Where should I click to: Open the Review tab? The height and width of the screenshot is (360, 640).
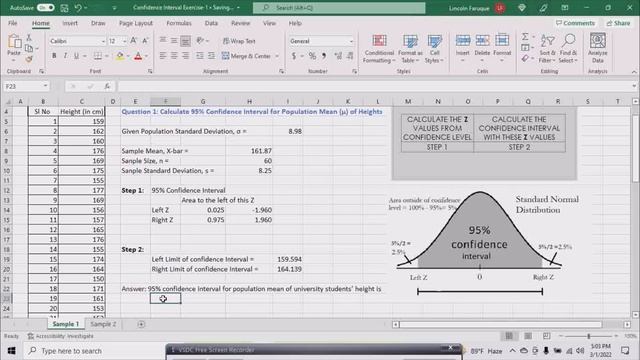click(240, 23)
